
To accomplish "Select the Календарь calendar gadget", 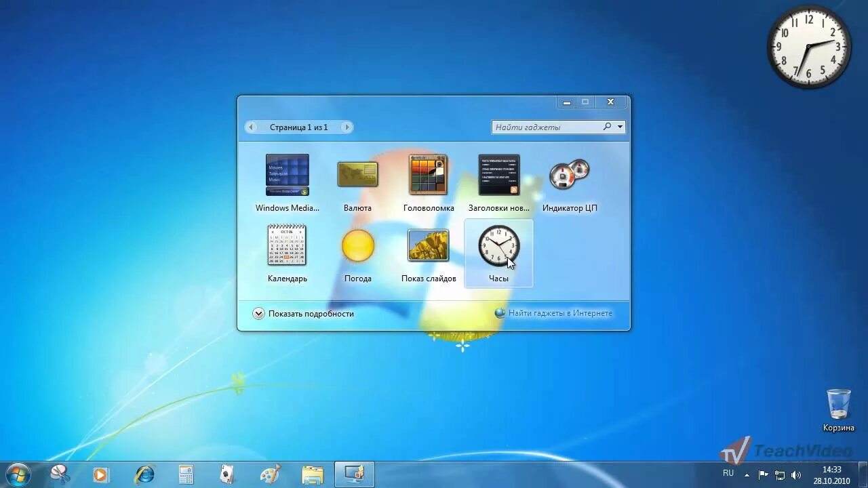I will [x=288, y=253].
